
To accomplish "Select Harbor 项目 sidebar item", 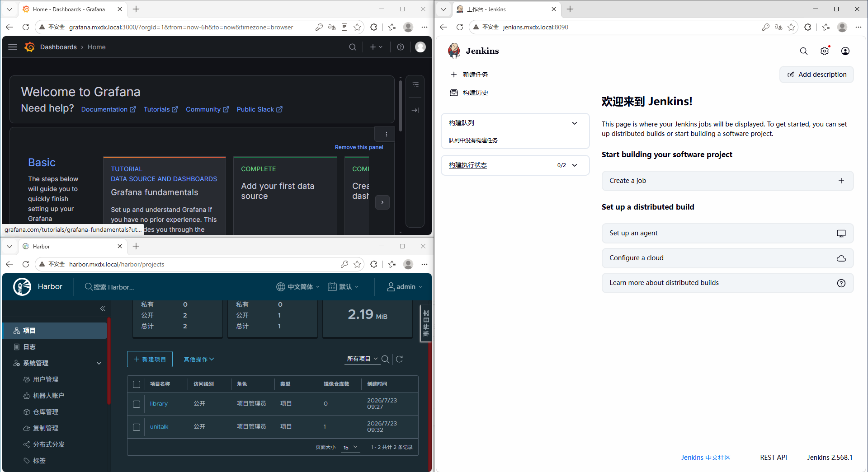I will [x=55, y=331].
